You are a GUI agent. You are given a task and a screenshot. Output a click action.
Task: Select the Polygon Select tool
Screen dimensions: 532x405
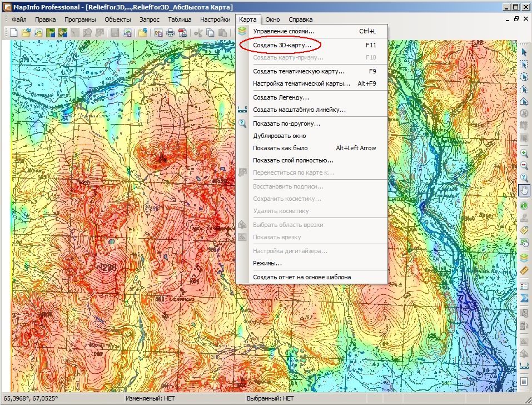524,89
